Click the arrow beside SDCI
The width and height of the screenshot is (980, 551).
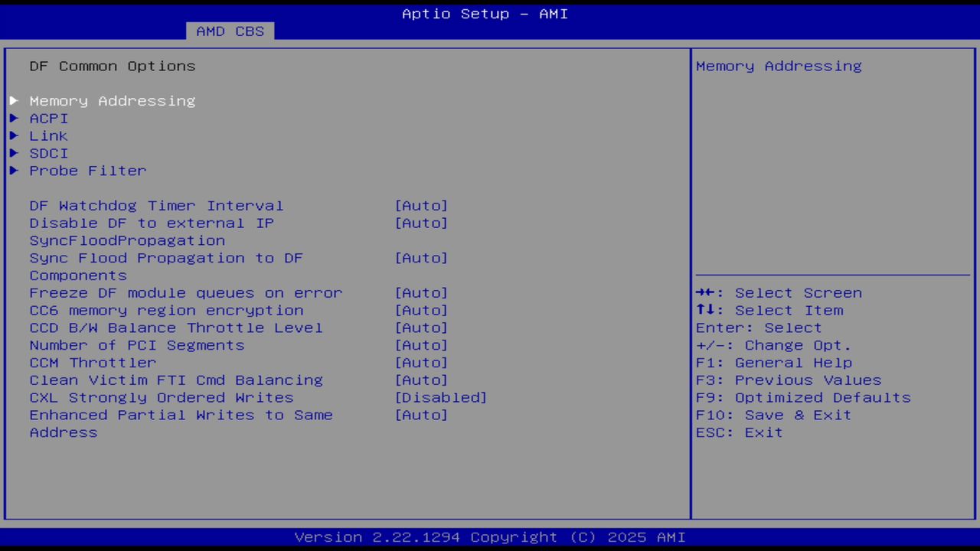14,154
